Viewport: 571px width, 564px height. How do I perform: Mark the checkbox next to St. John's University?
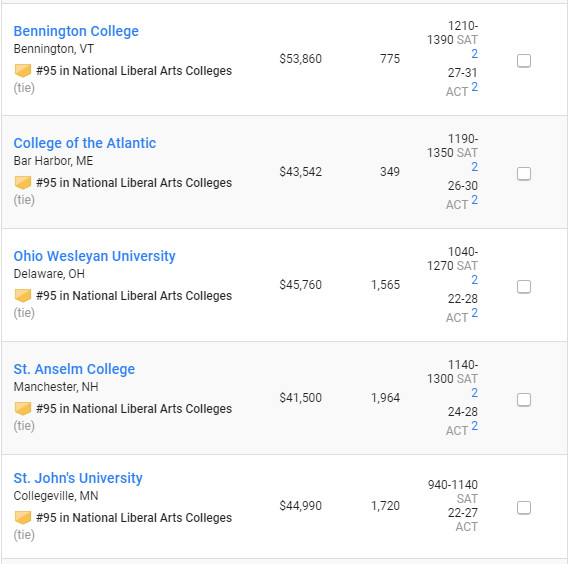524,508
